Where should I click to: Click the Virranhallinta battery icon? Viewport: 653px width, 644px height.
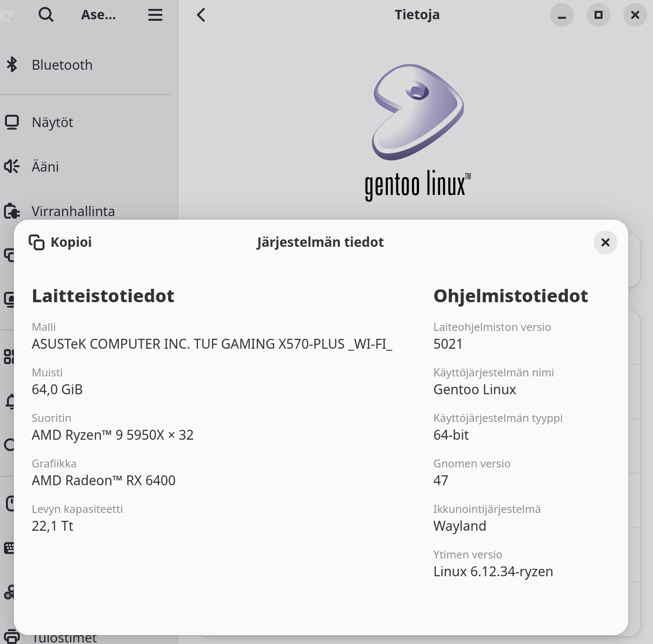(x=12, y=212)
